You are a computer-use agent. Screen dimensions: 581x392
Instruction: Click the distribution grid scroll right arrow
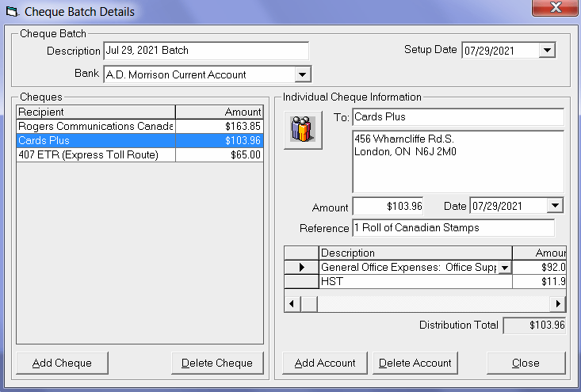click(558, 304)
